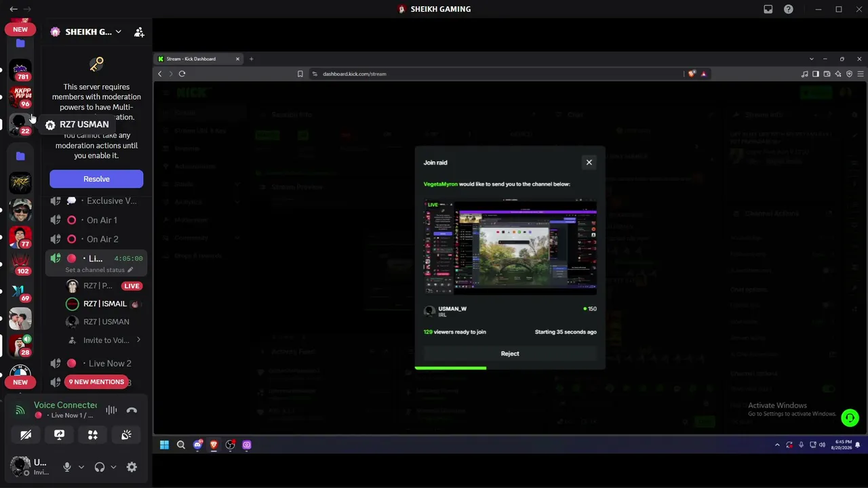Viewport: 868px width, 488px height.
Task: Open Discord inbox icon in title bar
Action: [768, 9]
